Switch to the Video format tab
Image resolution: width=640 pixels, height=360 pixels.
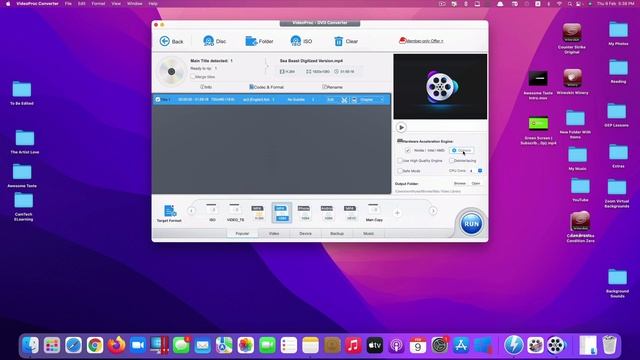coord(274,233)
